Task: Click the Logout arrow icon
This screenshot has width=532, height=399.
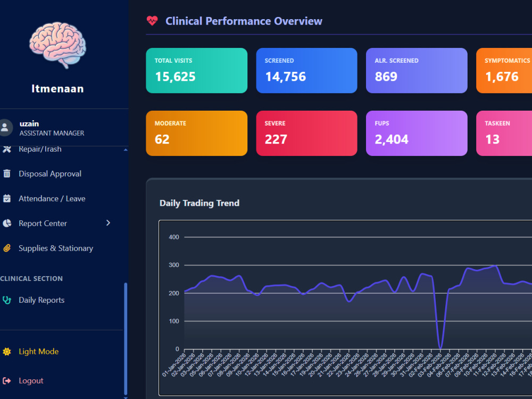Action: pos(7,381)
